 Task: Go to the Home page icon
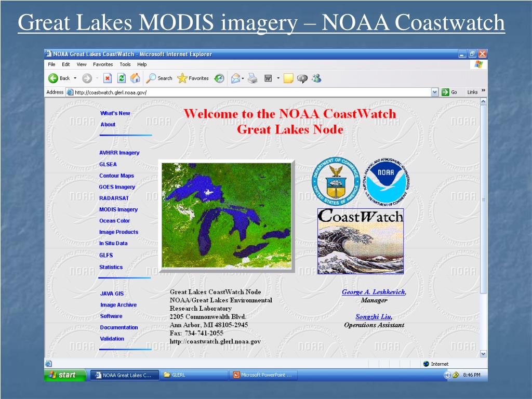pos(136,78)
